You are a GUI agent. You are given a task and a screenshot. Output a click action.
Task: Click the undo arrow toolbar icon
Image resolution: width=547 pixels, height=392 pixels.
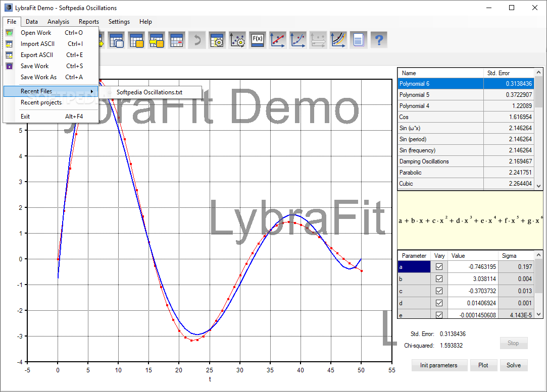click(197, 40)
